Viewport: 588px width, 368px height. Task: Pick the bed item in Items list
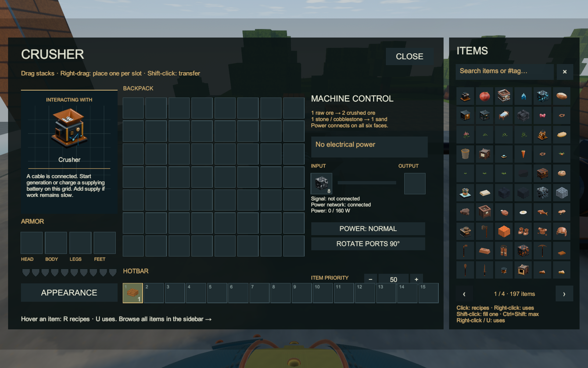[504, 116]
